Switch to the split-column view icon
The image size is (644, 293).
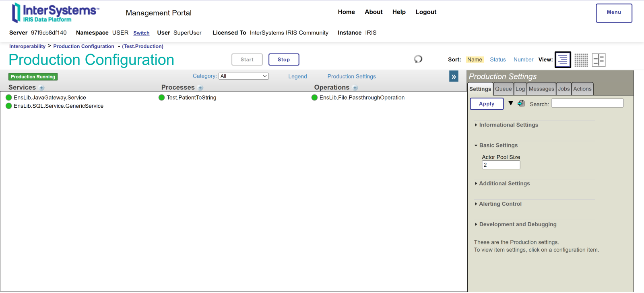coord(599,60)
